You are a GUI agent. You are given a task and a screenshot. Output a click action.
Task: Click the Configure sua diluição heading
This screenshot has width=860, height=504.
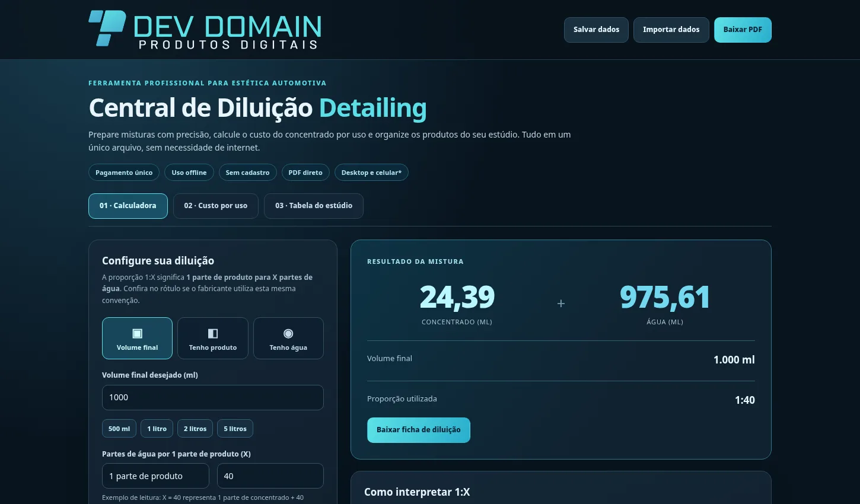click(158, 261)
